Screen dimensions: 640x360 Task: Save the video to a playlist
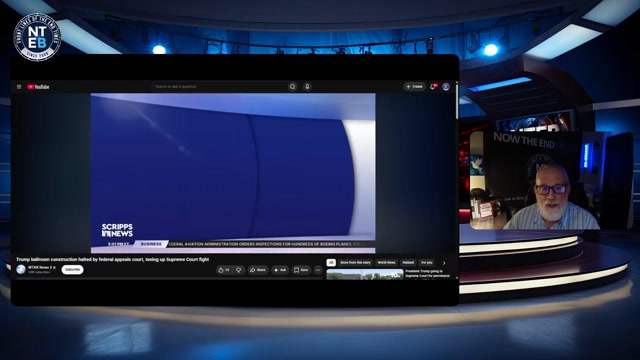[x=301, y=270]
